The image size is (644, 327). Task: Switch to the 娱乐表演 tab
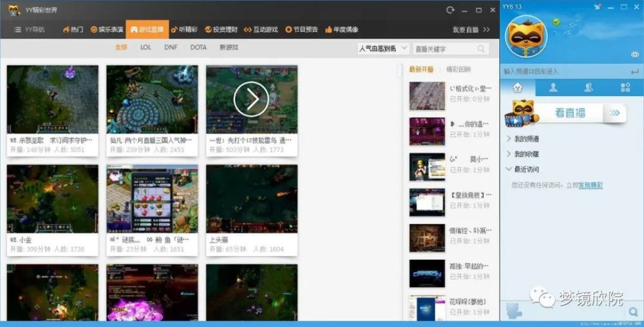coord(107,30)
